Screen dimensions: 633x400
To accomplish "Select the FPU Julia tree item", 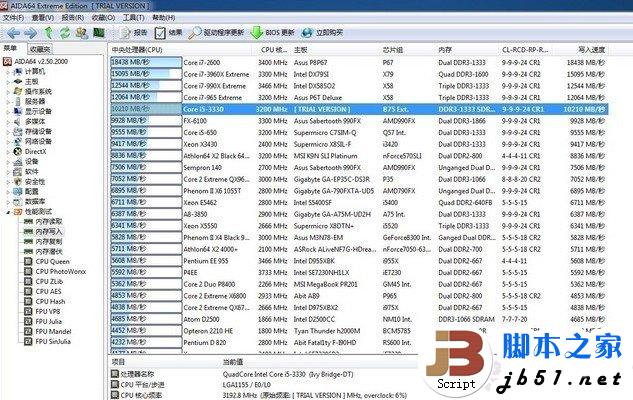I will coord(48,321).
